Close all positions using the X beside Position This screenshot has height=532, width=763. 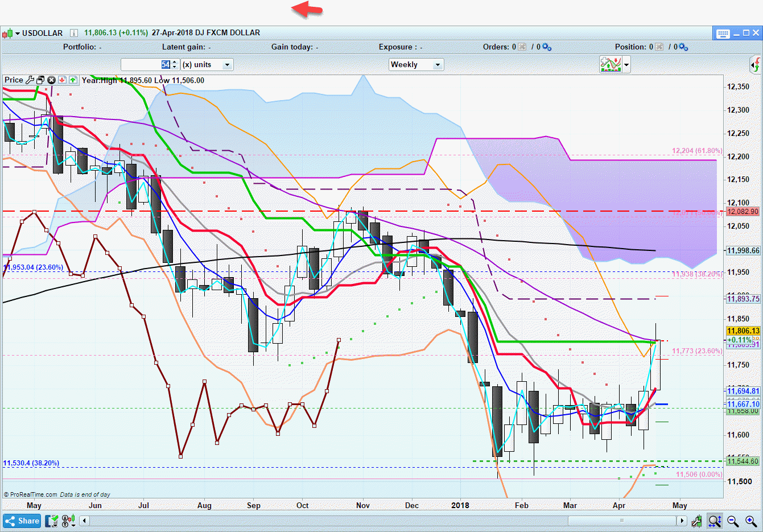click(659, 47)
